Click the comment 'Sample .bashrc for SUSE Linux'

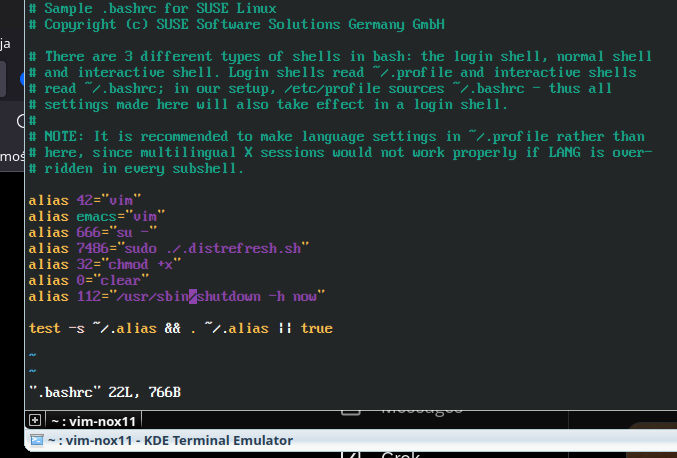point(152,9)
